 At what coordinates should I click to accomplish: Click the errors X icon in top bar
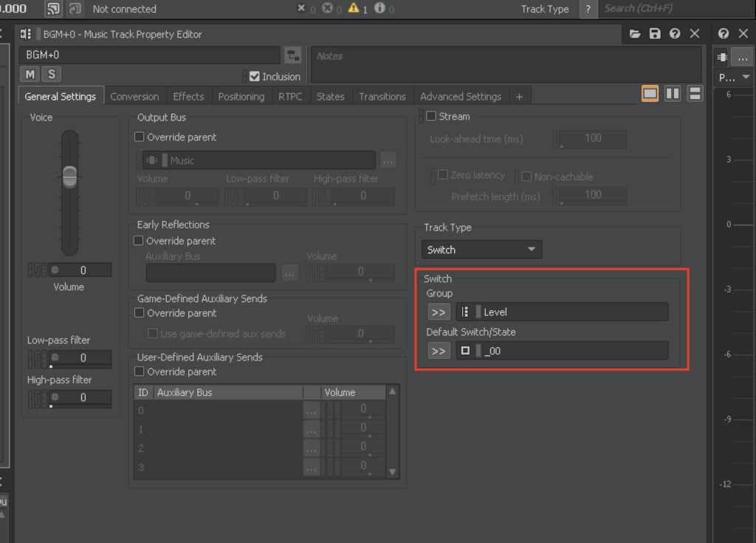(301, 8)
